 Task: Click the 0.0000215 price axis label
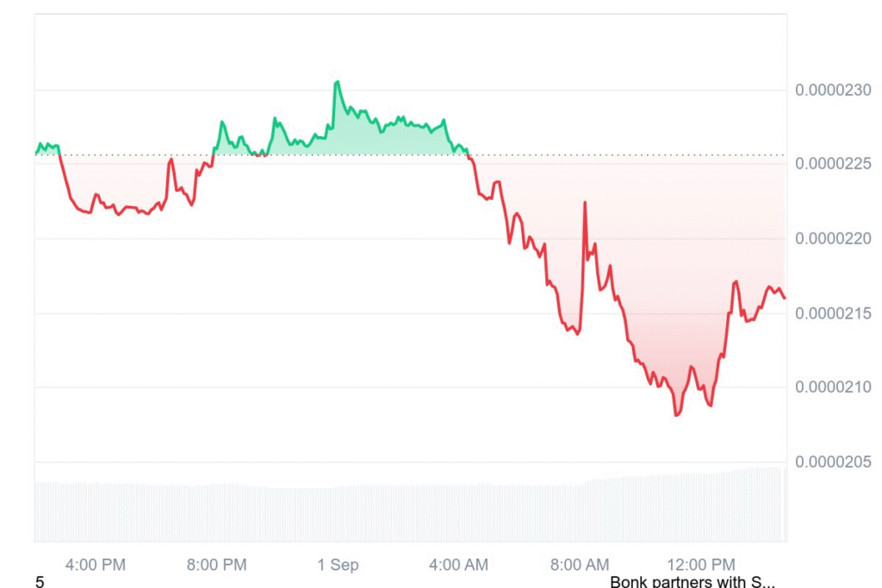(833, 313)
